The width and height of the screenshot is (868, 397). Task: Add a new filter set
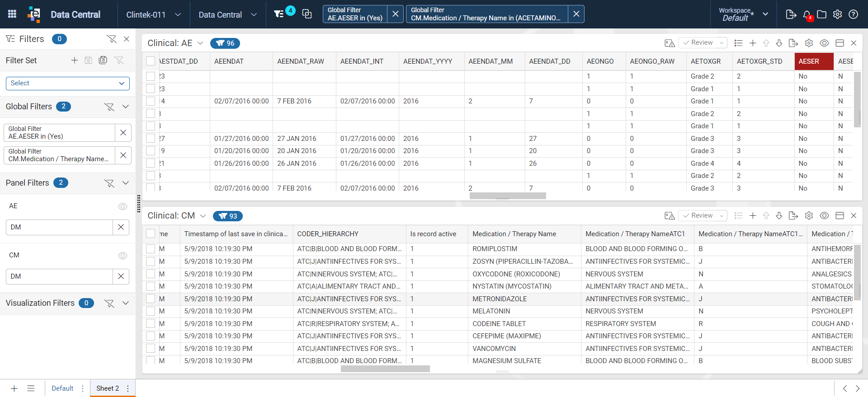[75, 60]
